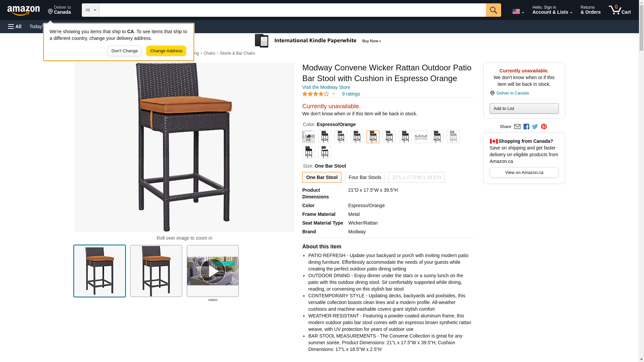Screen dimensions: 644x362
Task: Share on Twitter icon
Action: click(535, 127)
